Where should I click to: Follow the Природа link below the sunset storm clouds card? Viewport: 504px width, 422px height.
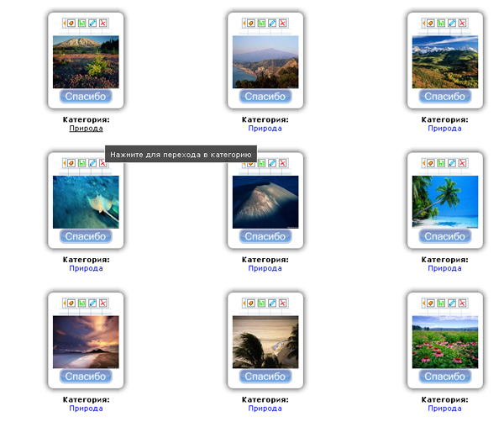pyautogui.click(x=87, y=409)
